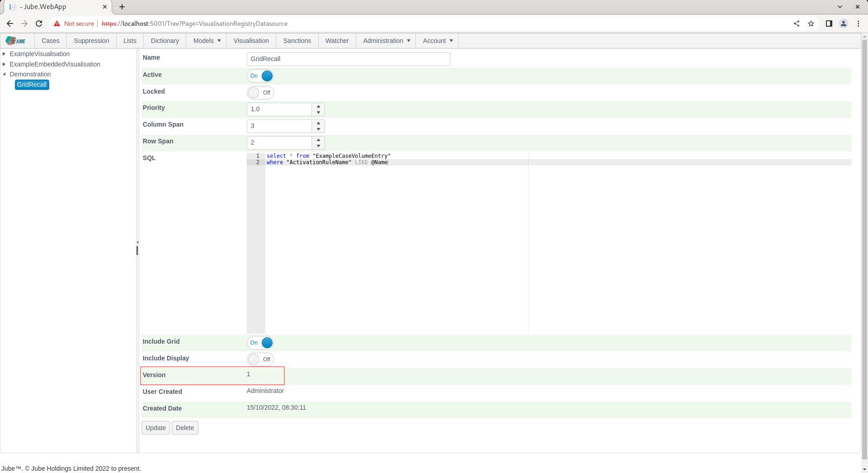Click the browser address bar URL
868x473 pixels.
click(194, 24)
